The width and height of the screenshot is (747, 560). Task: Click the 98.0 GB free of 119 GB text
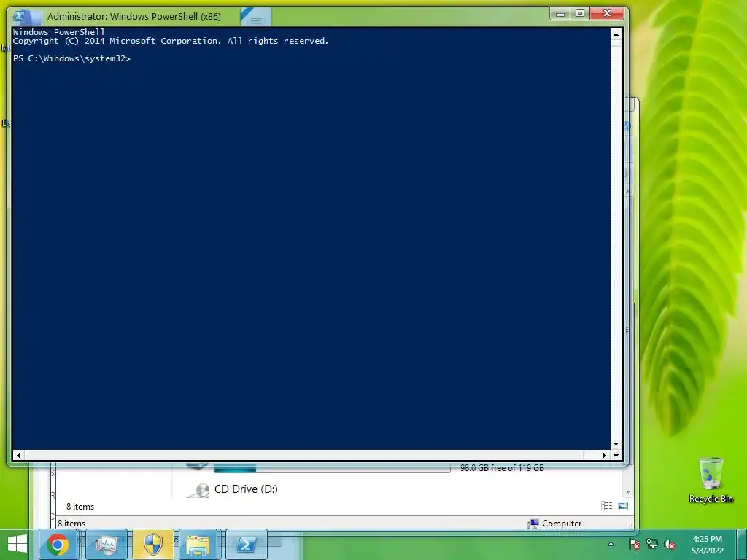click(x=502, y=468)
